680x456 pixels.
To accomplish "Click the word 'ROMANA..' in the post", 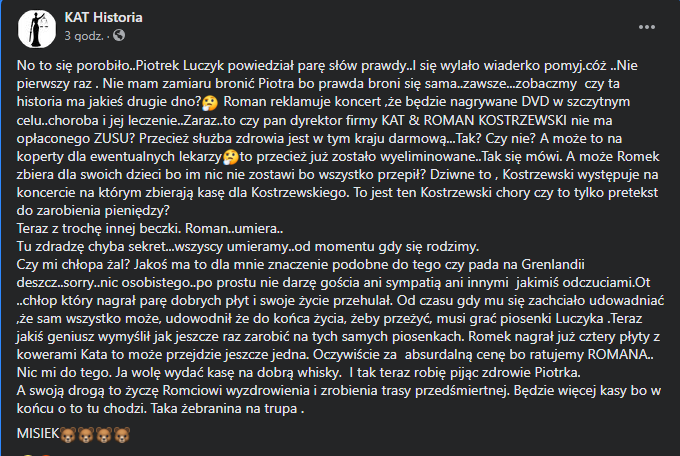I will pyautogui.click(x=620, y=354).
